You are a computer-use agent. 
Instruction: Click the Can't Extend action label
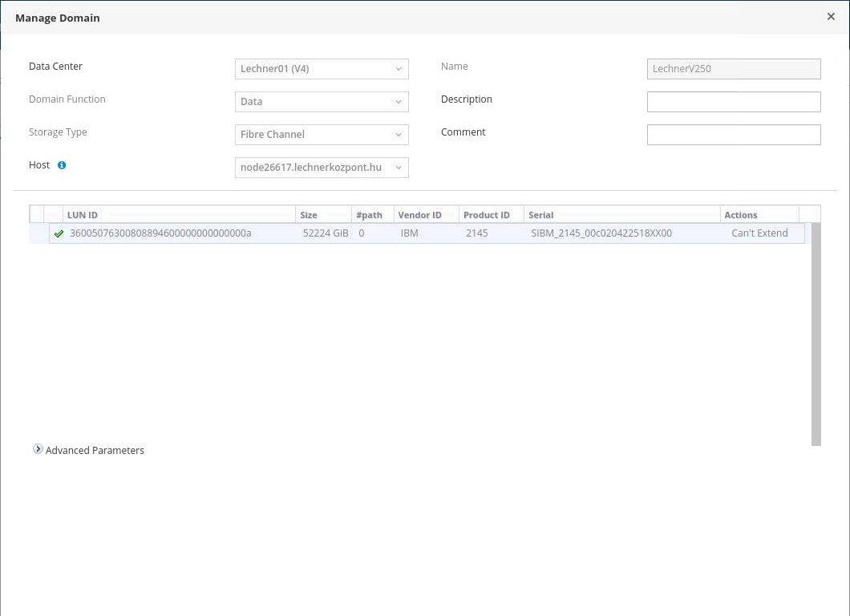click(x=759, y=233)
